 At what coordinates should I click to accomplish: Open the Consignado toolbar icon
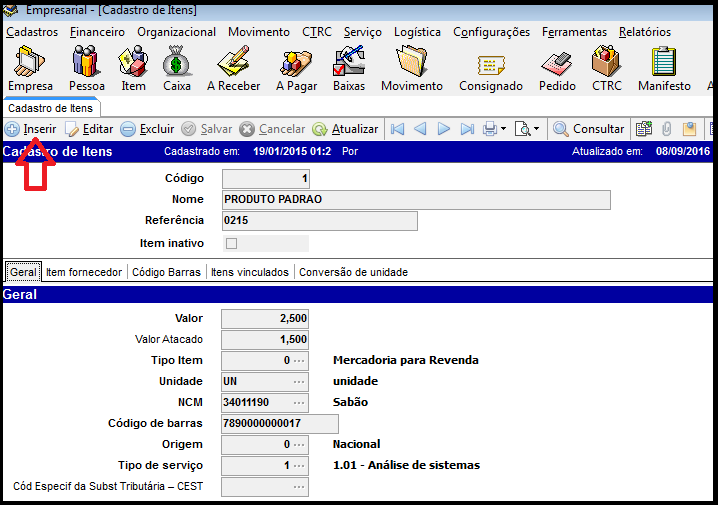click(x=490, y=68)
